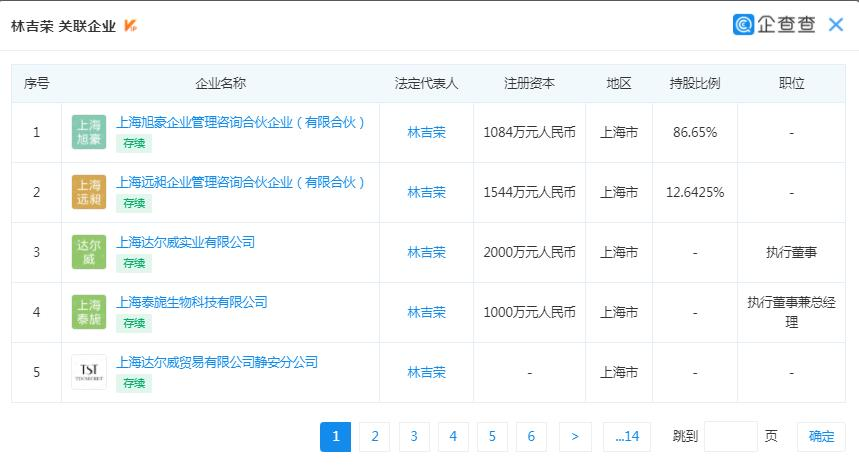Open 上海达尔威实业有限公司 link

pyautogui.click(x=186, y=242)
